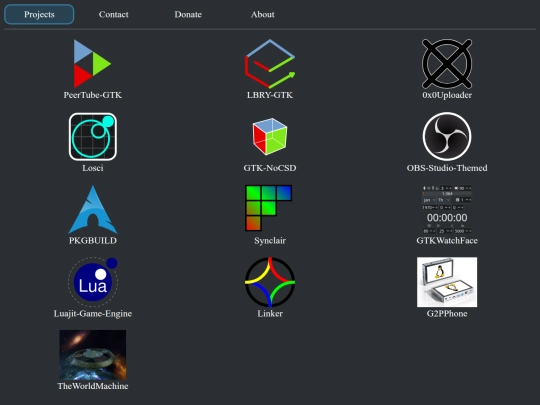
Task: Open the About tab
Action: pyautogui.click(x=262, y=14)
